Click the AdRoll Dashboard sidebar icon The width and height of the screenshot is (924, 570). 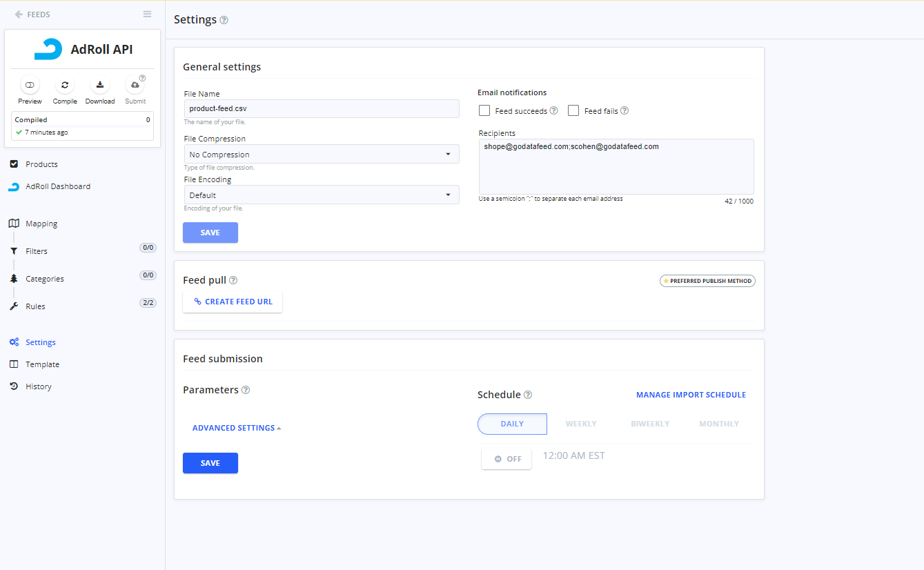(x=14, y=186)
